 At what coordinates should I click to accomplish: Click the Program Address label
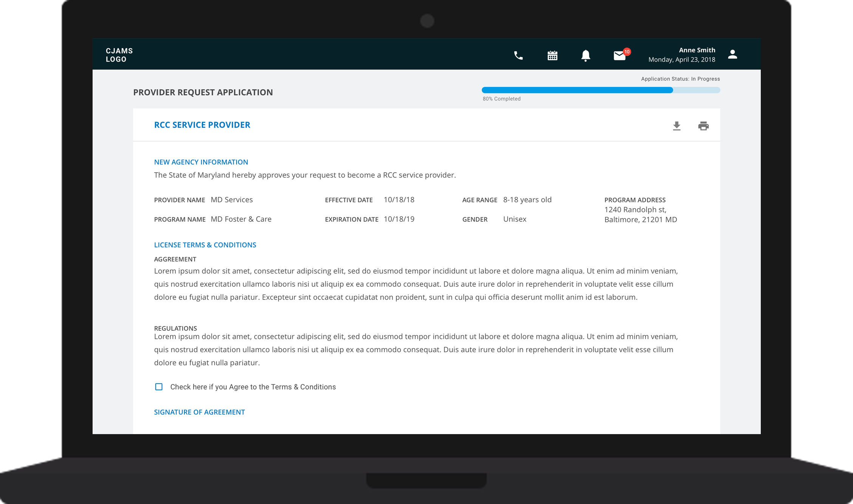click(635, 199)
